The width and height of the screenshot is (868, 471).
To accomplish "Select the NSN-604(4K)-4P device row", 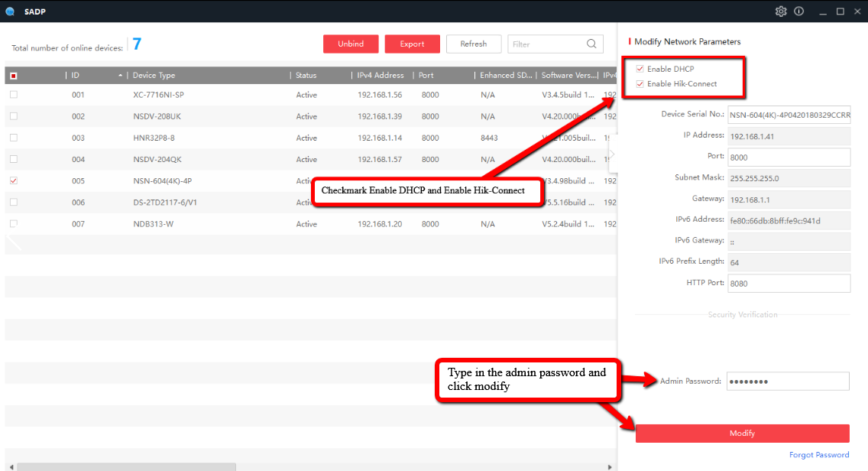I will click(x=310, y=180).
